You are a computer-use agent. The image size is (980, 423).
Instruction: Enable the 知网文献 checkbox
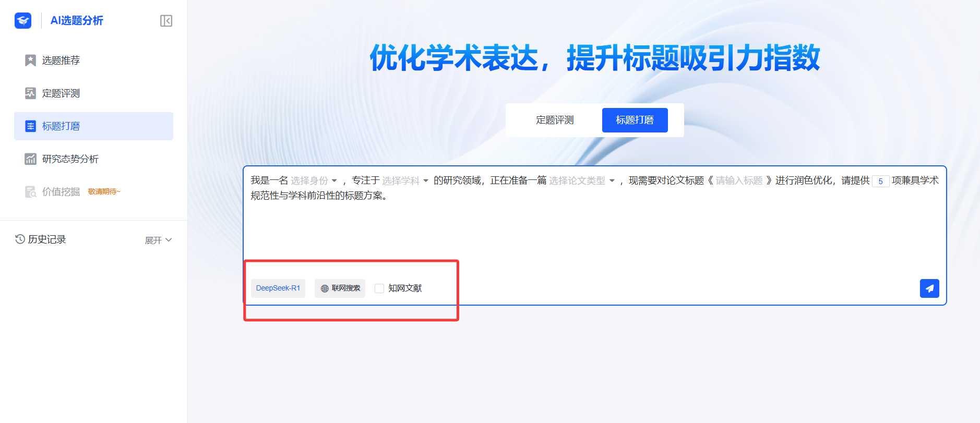tap(379, 288)
